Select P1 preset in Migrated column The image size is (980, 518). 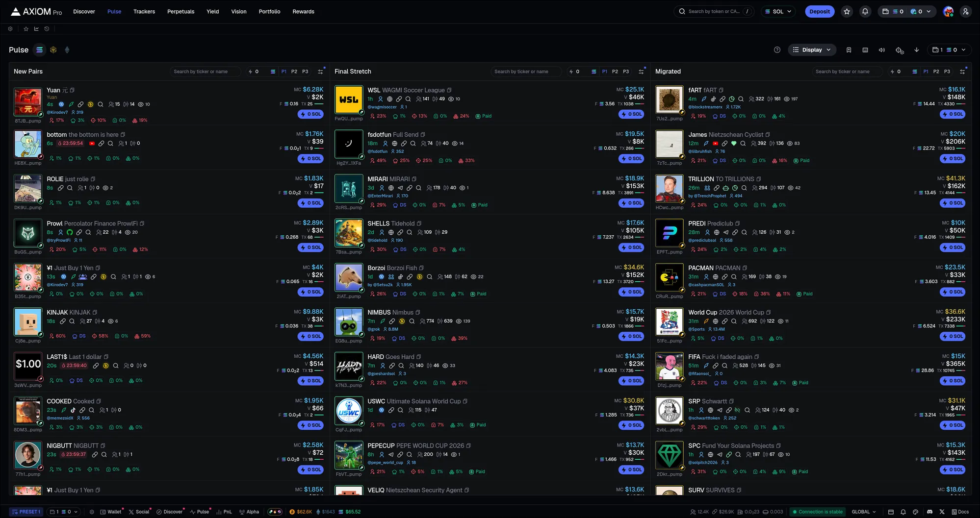point(926,72)
